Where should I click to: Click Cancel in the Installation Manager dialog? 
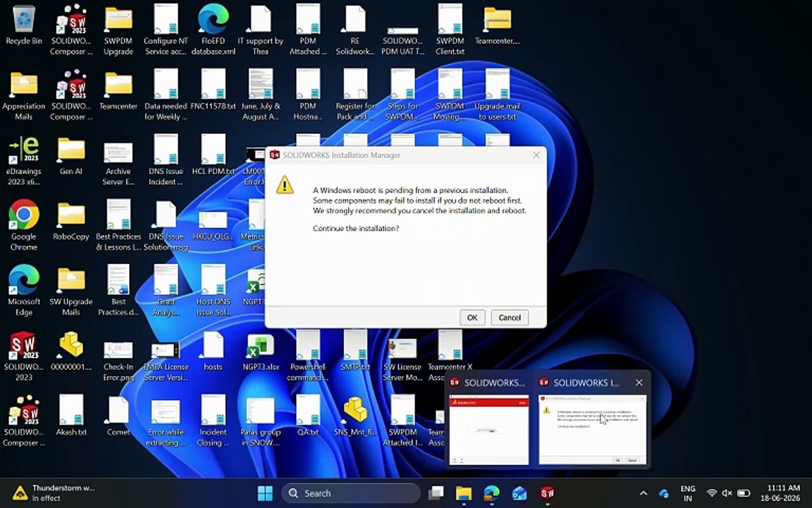click(x=509, y=317)
